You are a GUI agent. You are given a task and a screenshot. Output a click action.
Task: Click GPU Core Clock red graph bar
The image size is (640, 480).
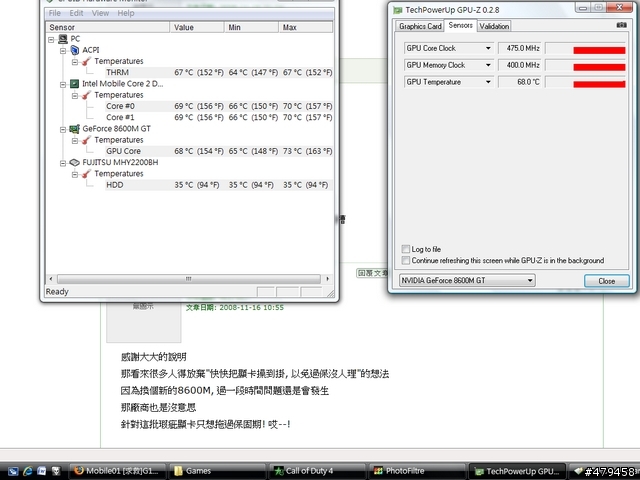click(599, 50)
